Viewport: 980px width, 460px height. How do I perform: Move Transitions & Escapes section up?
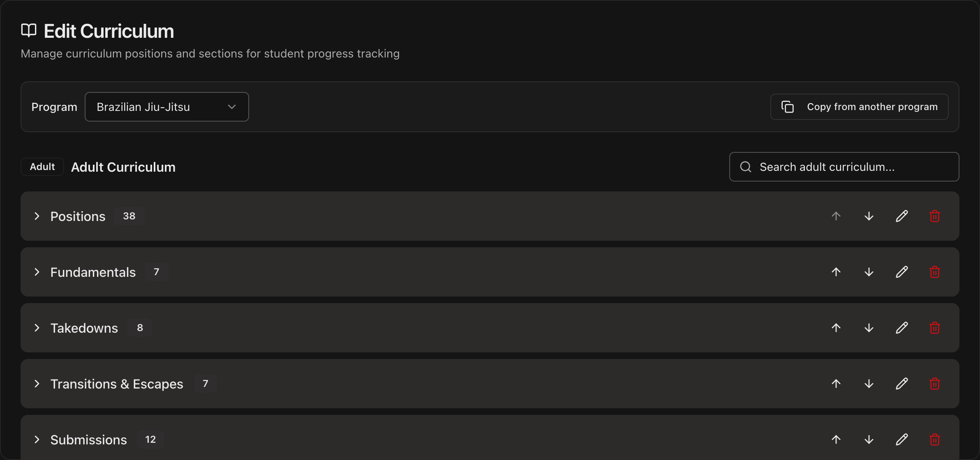click(x=836, y=384)
